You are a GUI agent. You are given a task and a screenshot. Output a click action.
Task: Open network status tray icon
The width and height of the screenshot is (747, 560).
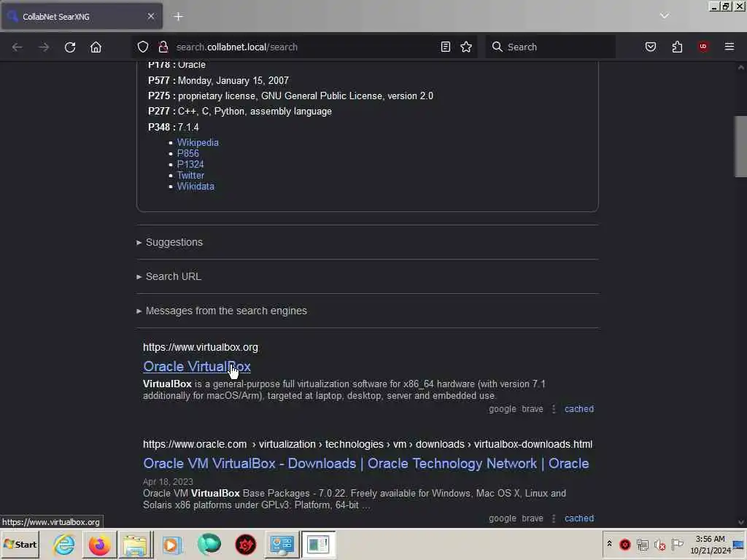pos(643,544)
